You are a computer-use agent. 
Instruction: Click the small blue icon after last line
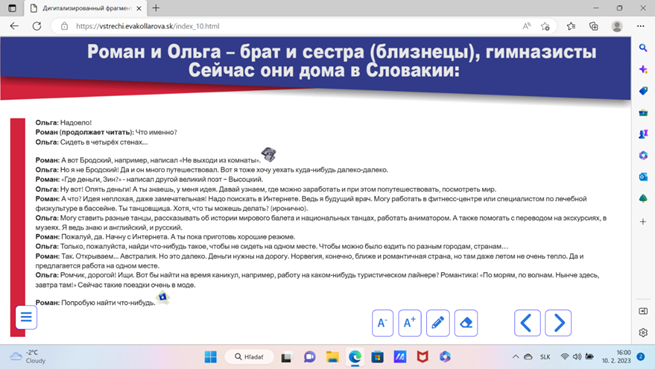tap(162, 297)
